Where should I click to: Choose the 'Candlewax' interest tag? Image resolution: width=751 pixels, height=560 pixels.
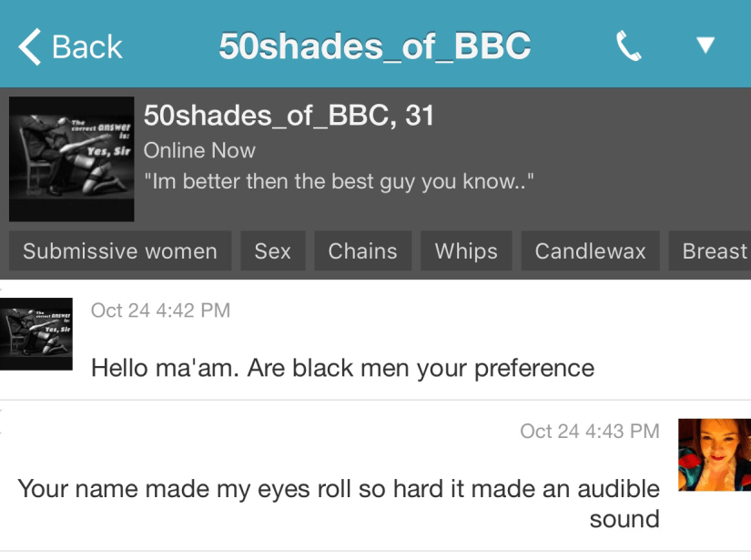point(590,251)
